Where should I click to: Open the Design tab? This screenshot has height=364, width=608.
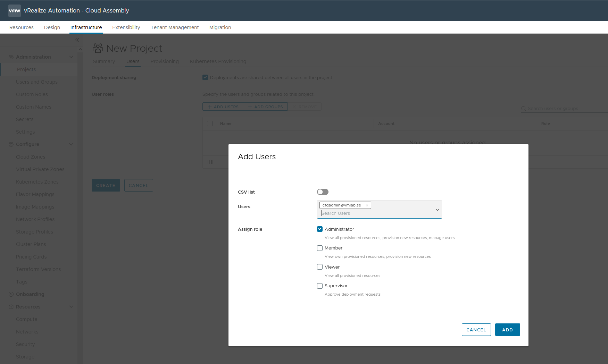pos(52,27)
